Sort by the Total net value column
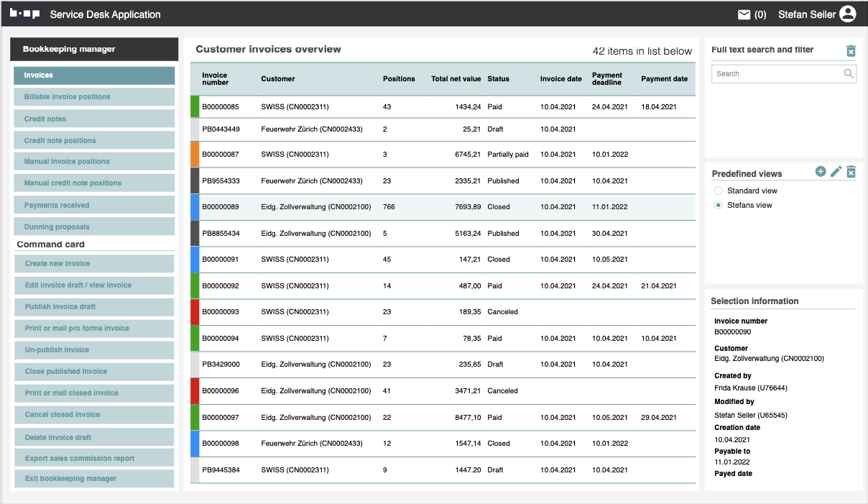The width and height of the screenshot is (868, 504). pyautogui.click(x=456, y=79)
